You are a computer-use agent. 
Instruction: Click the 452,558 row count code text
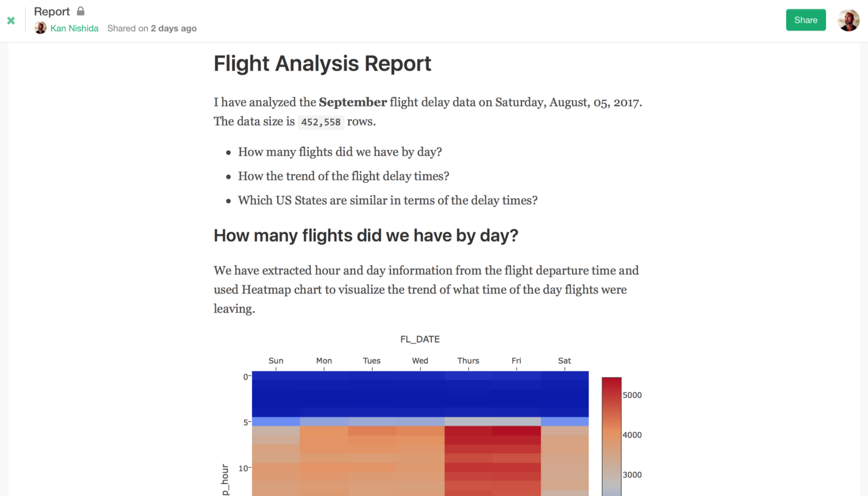pos(321,122)
